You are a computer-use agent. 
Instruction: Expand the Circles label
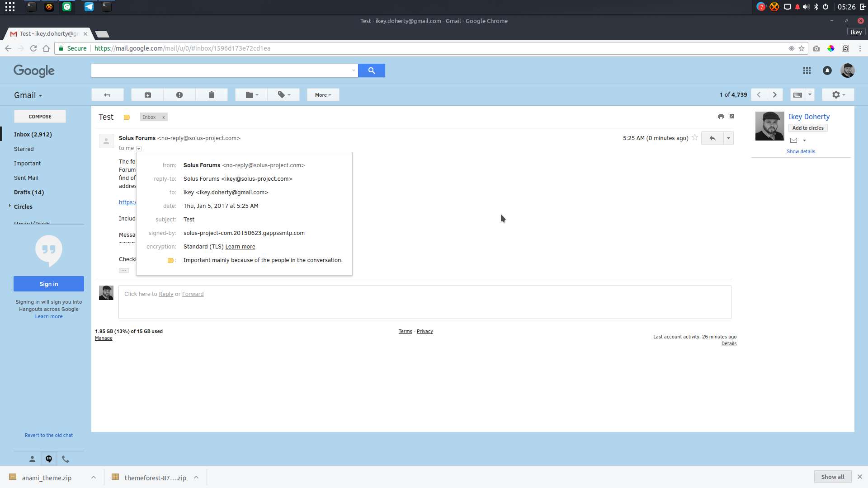pyautogui.click(x=9, y=206)
